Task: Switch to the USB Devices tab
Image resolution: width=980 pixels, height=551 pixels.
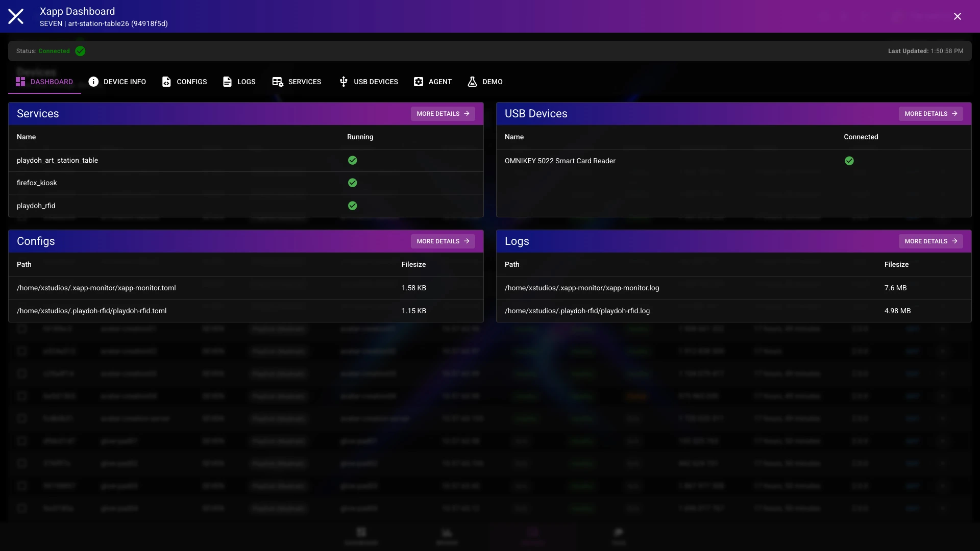Action: (369, 82)
